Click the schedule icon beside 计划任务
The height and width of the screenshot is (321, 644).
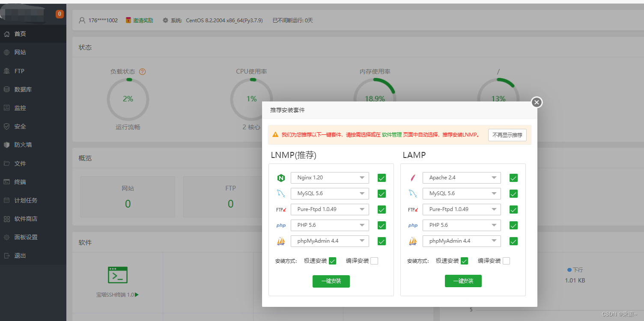(6, 200)
